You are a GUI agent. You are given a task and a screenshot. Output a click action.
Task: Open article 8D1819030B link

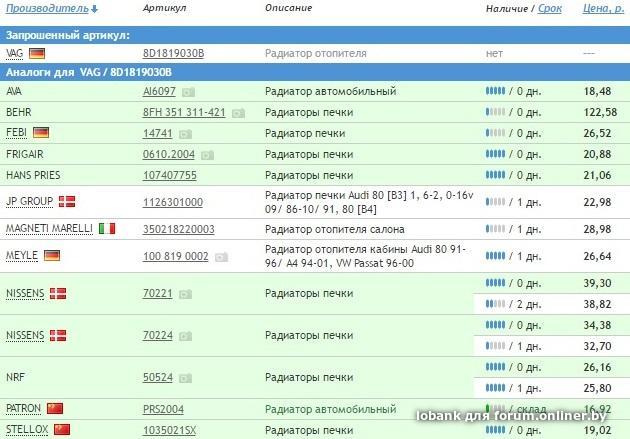(x=174, y=53)
